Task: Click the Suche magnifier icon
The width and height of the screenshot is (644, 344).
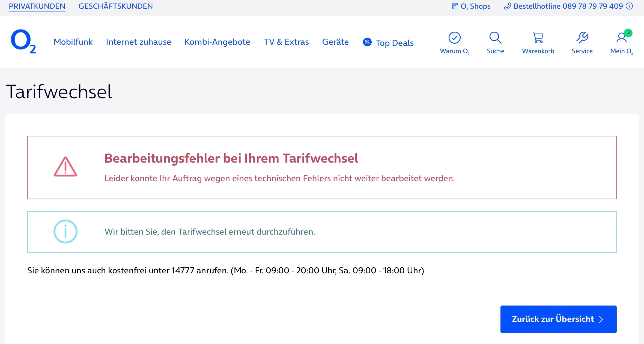Action: (495, 38)
